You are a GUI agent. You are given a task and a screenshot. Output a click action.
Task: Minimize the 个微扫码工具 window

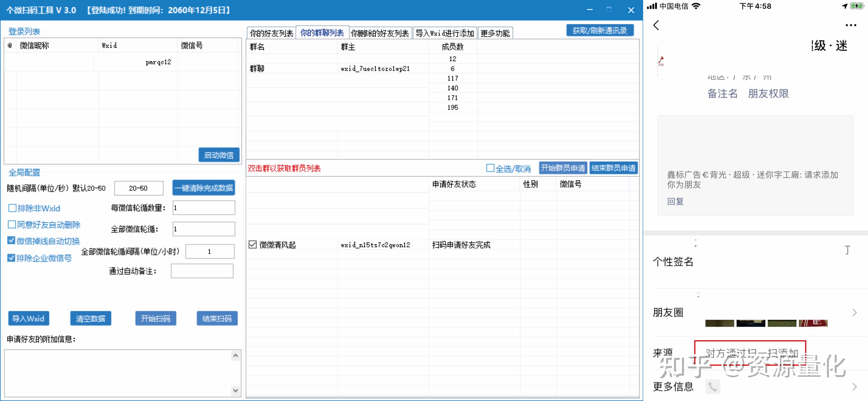tap(589, 10)
